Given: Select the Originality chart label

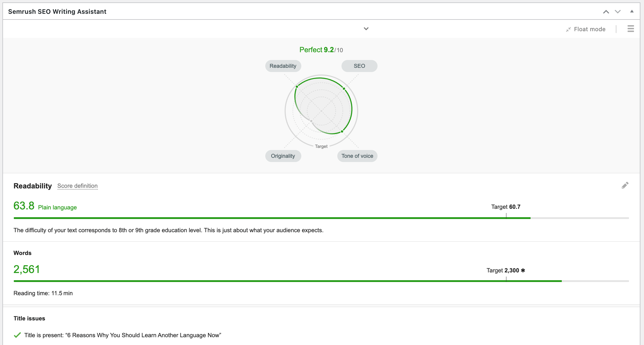Looking at the screenshot, I should pos(283,156).
